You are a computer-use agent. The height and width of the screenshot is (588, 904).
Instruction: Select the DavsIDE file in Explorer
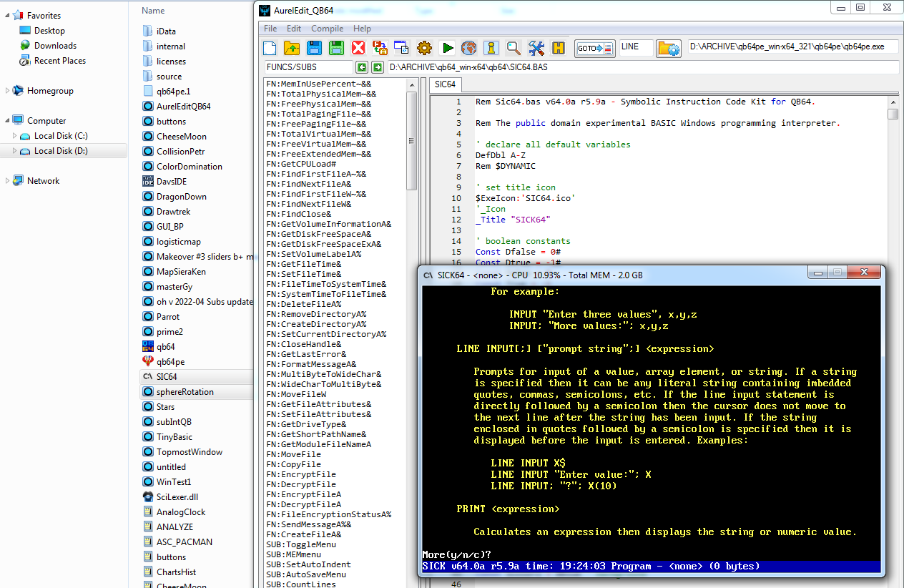click(x=171, y=182)
